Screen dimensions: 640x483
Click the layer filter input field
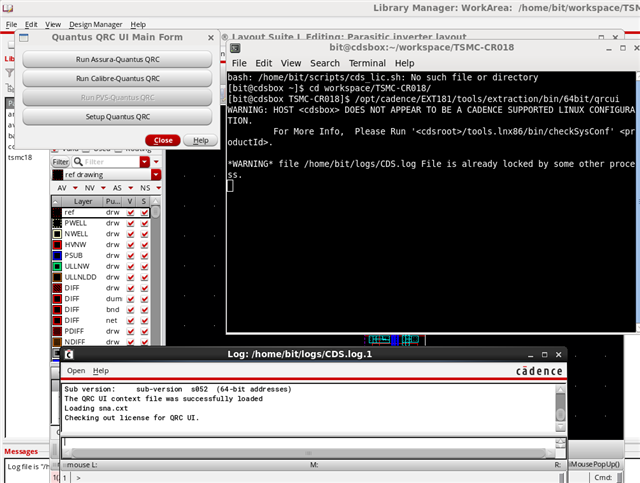coord(111,162)
